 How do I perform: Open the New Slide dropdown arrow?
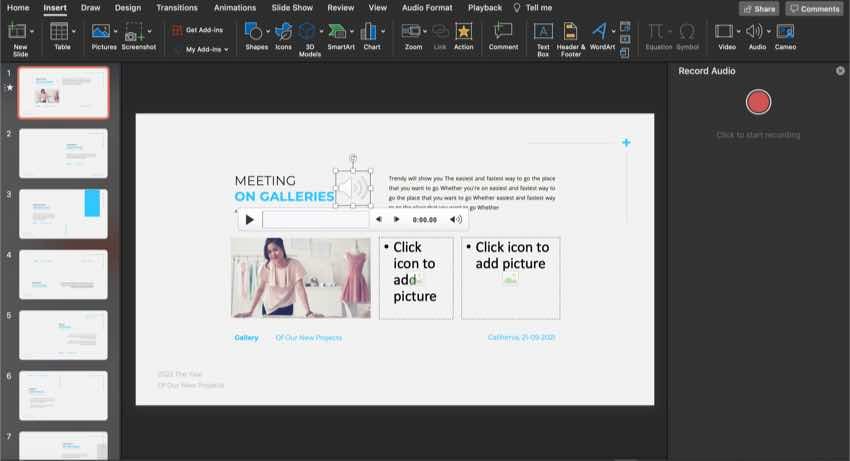tap(33, 32)
